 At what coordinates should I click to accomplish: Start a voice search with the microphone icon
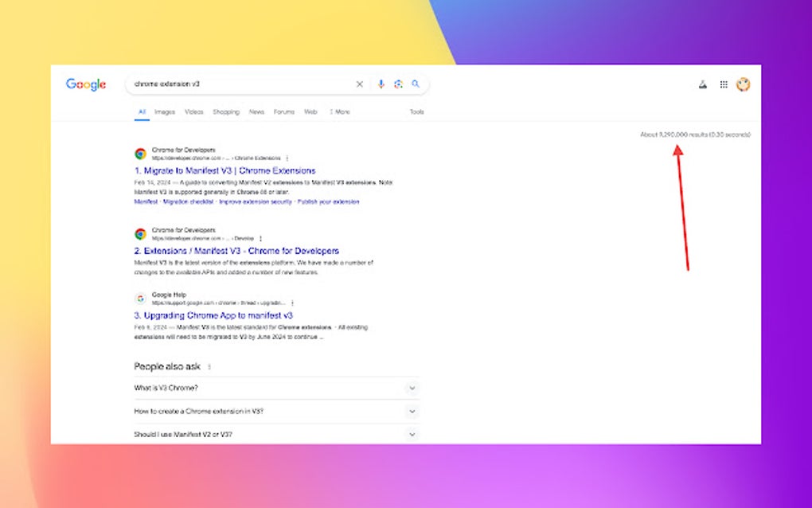[381, 84]
